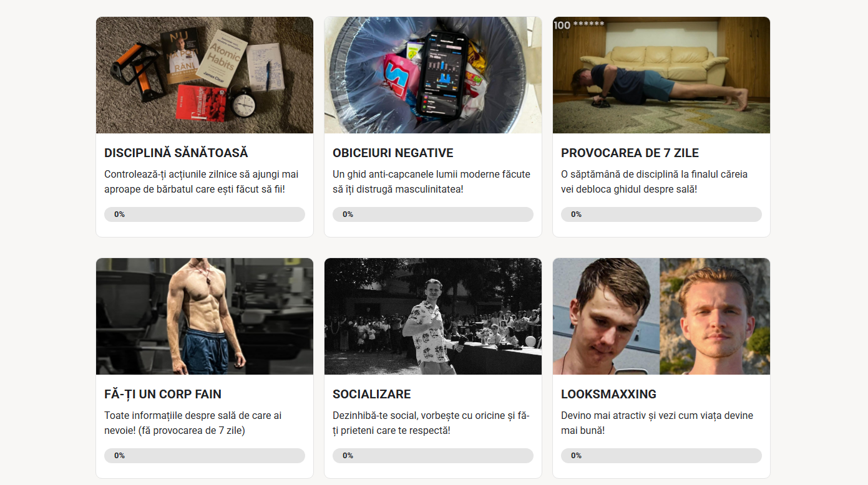Click the DISCIPLINĂ SĂNĂTOASĂ title
Screen dimensions: 868x485
176,153
